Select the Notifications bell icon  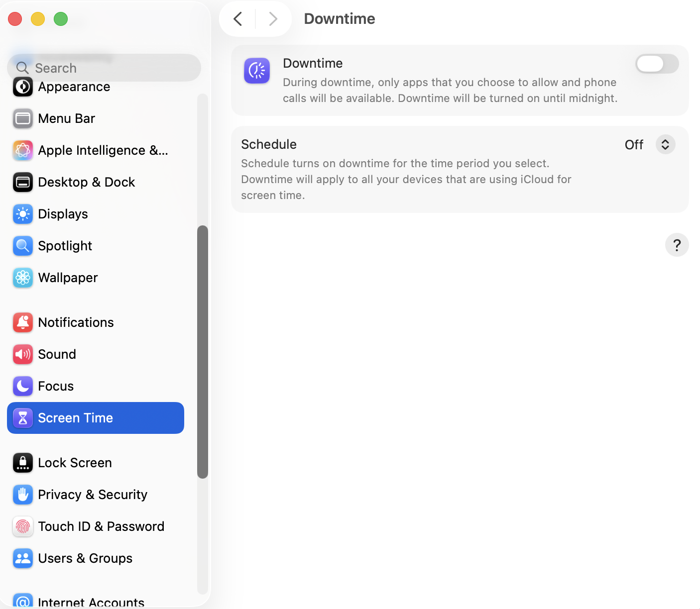[23, 322]
